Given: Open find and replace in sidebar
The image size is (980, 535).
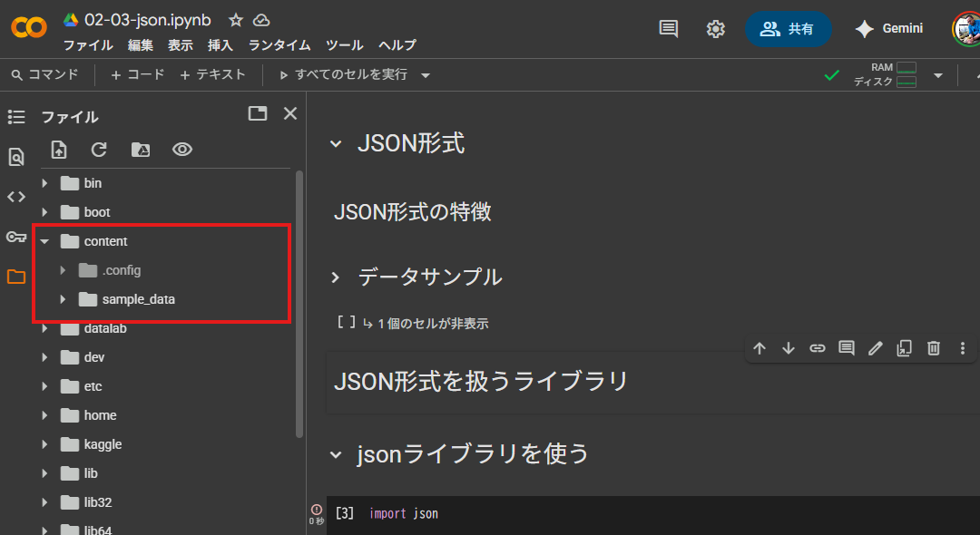Looking at the screenshot, I should tap(16, 158).
